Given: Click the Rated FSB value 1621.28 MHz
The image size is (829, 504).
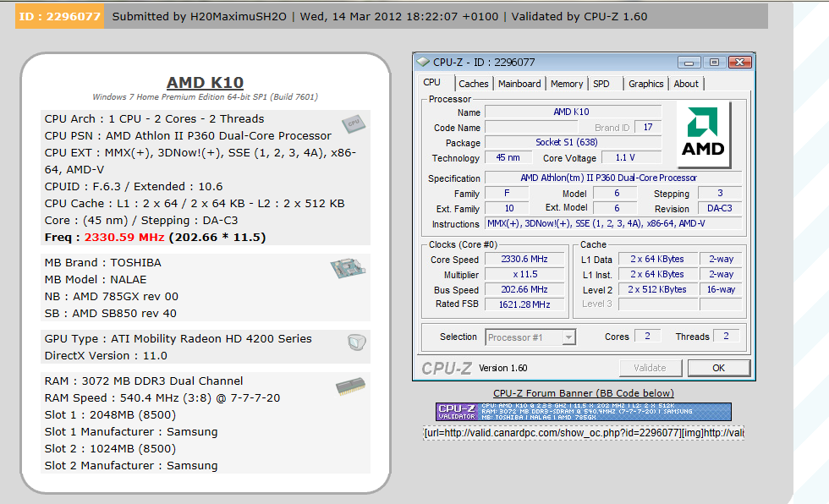Looking at the screenshot, I should (x=524, y=304).
